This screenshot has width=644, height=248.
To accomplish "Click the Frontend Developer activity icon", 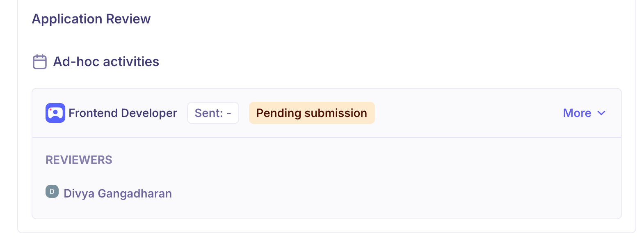I will 55,113.
